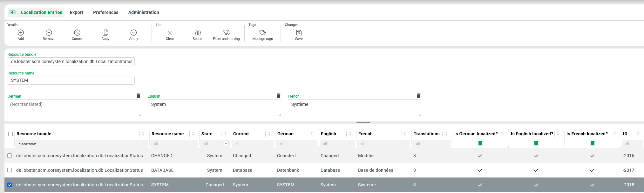Toggle sort arrows on Translations column

click(446, 134)
